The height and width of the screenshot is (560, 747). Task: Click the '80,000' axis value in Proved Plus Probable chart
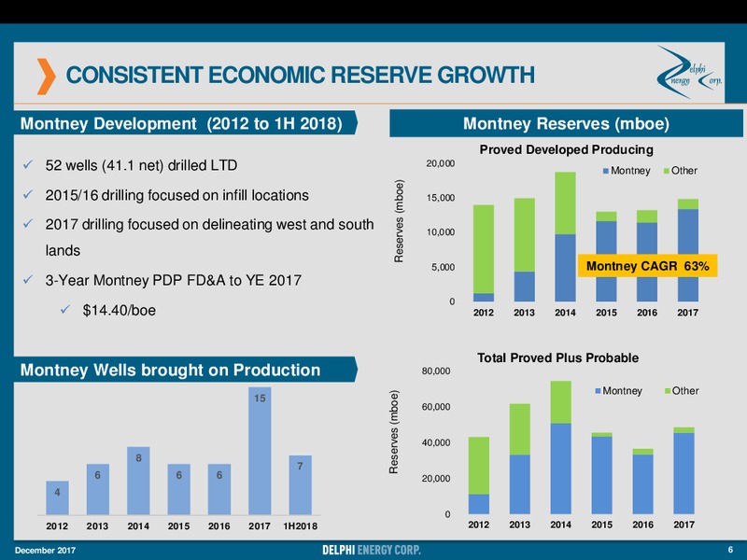click(435, 371)
